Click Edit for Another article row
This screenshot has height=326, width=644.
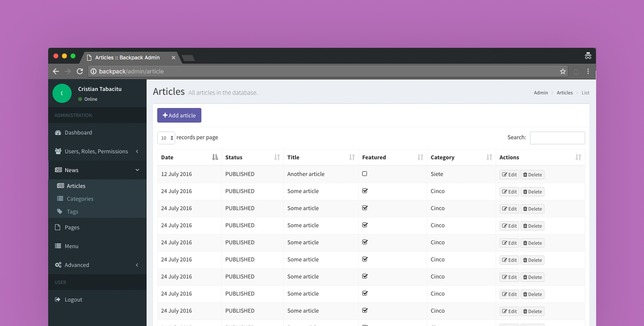(510, 174)
